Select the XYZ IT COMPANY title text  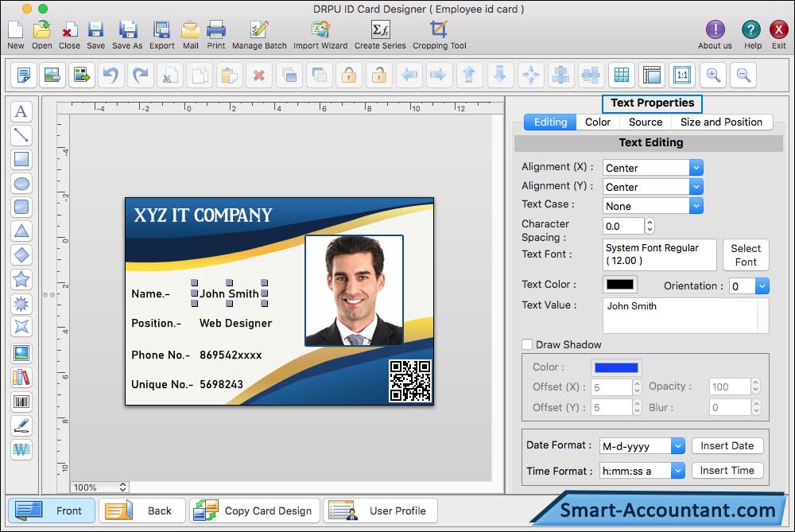pos(203,216)
